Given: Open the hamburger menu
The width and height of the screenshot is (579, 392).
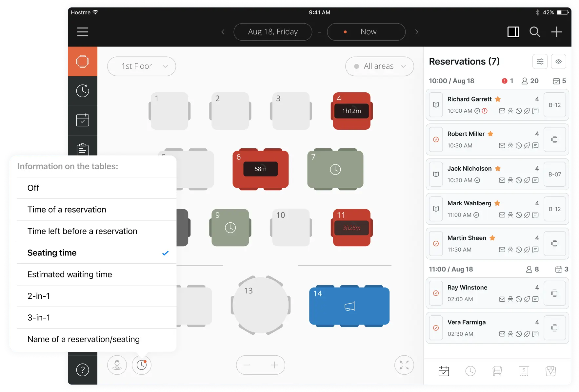Looking at the screenshot, I should tap(83, 32).
